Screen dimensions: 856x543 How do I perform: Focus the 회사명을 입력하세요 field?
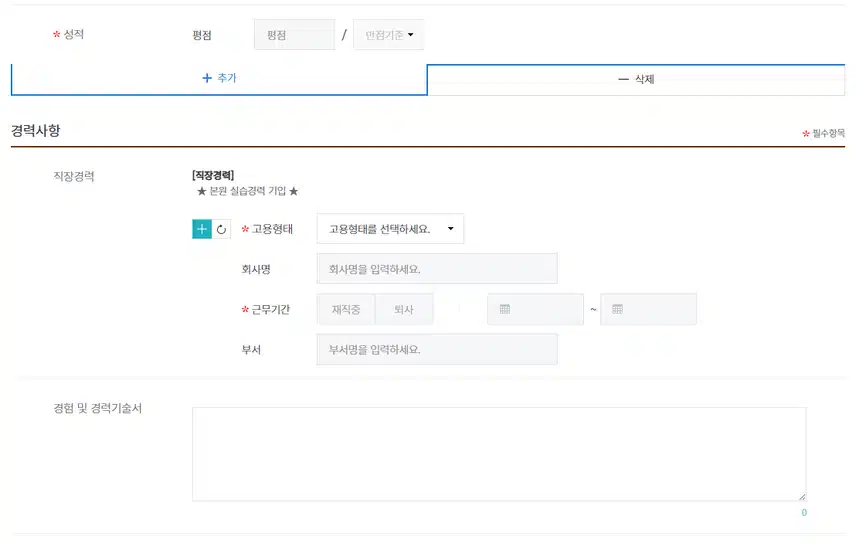pyautogui.click(x=437, y=268)
